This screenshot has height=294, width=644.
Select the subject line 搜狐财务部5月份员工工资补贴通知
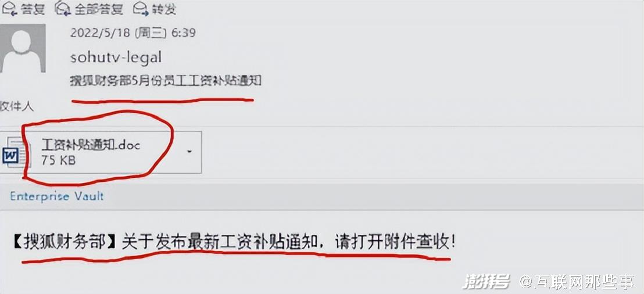click(x=166, y=81)
